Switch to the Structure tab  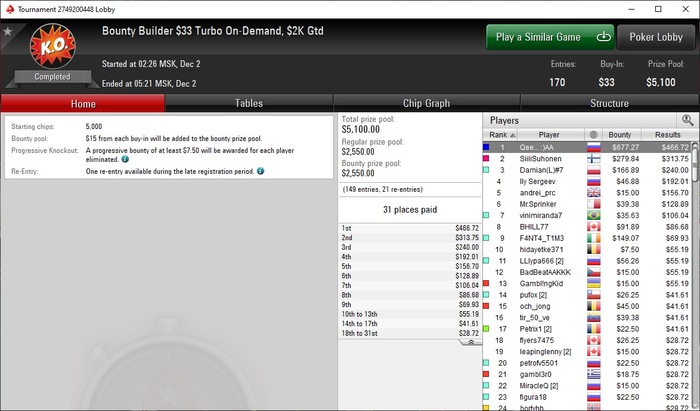click(x=609, y=103)
